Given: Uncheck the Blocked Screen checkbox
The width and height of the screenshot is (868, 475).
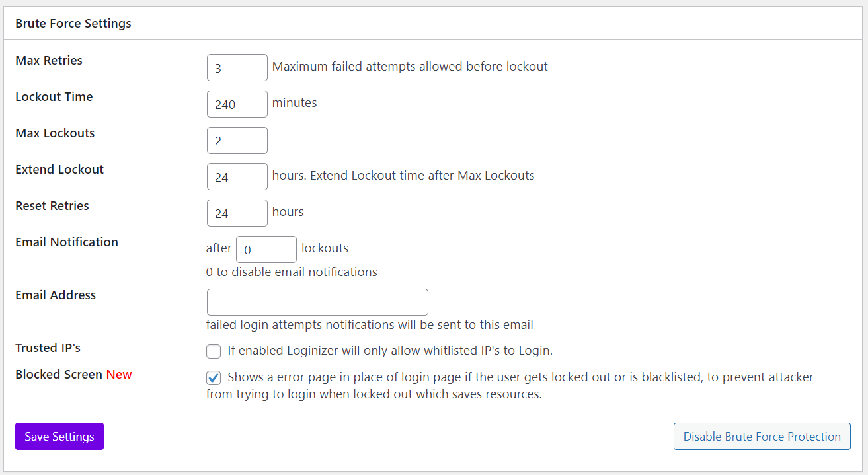Looking at the screenshot, I should [214, 378].
